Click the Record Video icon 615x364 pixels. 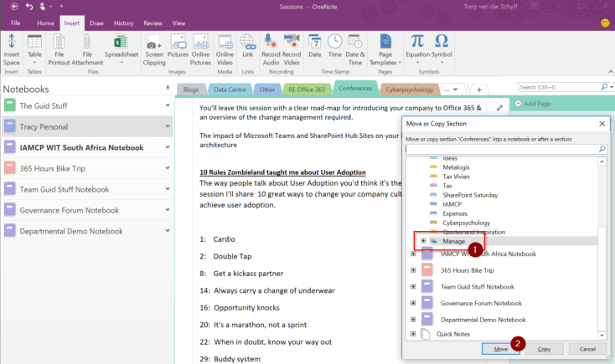(292, 49)
